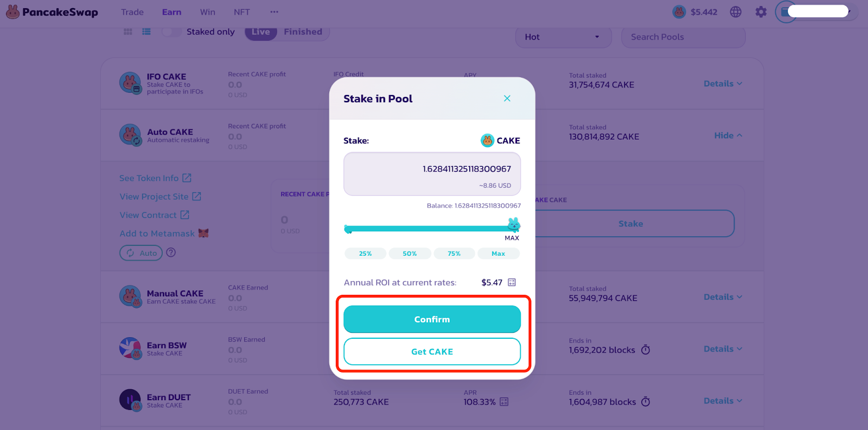Open the Earn menu
Image resolution: width=868 pixels, height=430 pixels.
pos(171,12)
